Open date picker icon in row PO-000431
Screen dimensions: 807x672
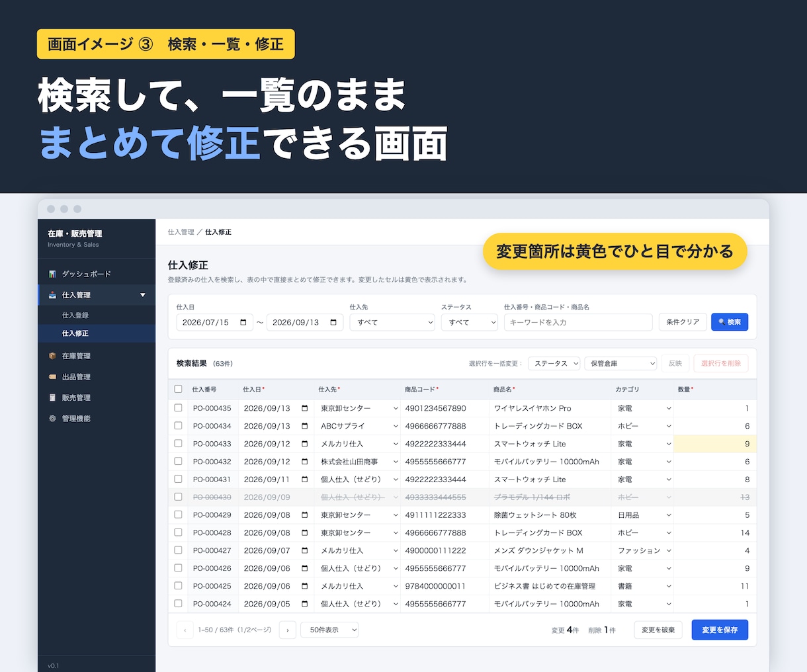click(x=305, y=480)
